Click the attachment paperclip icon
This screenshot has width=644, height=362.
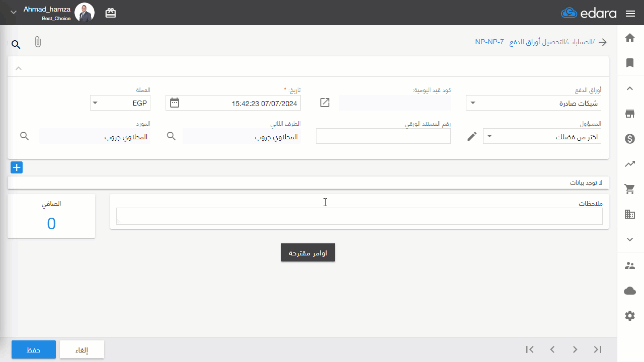point(38,42)
